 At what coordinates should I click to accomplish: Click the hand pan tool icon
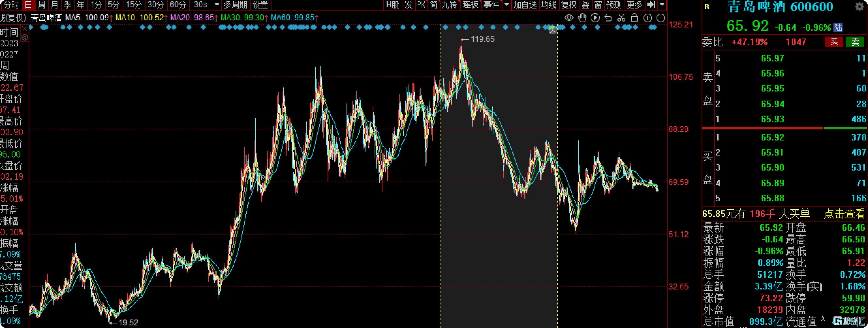point(582,18)
